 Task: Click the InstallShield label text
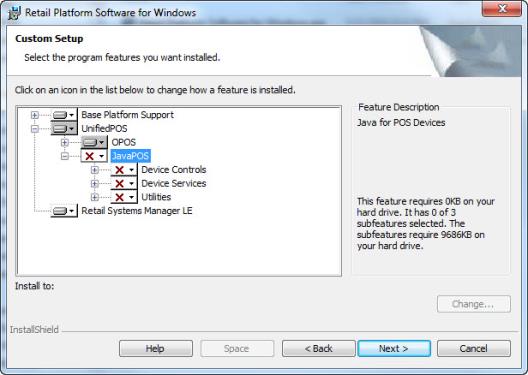click(x=34, y=330)
